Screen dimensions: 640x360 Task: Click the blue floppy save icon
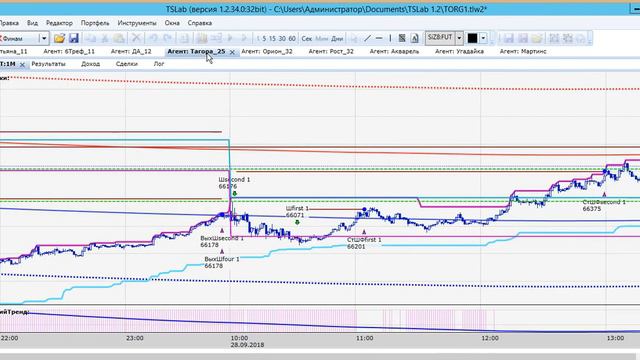73,38
